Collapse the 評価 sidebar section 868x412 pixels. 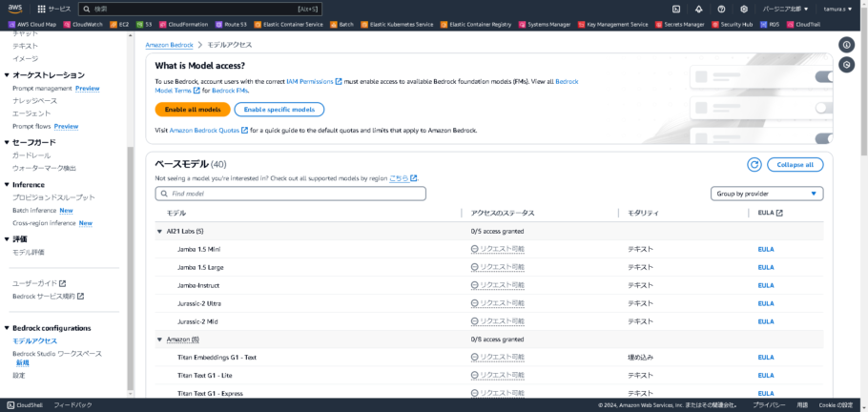click(7, 239)
